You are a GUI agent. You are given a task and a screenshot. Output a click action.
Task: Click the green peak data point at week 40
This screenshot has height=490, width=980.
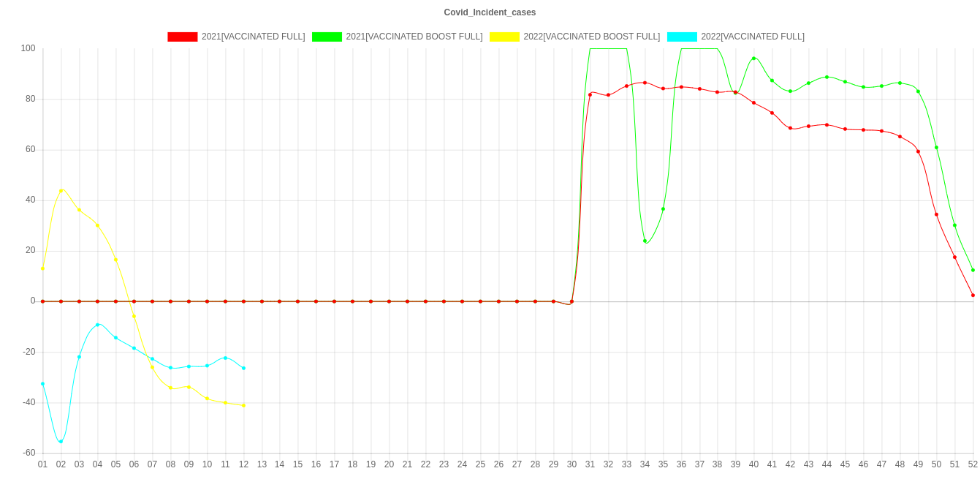753,59
